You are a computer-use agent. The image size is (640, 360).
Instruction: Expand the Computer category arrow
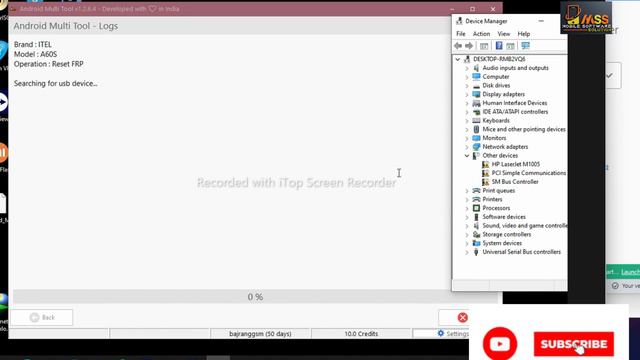click(x=467, y=77)
